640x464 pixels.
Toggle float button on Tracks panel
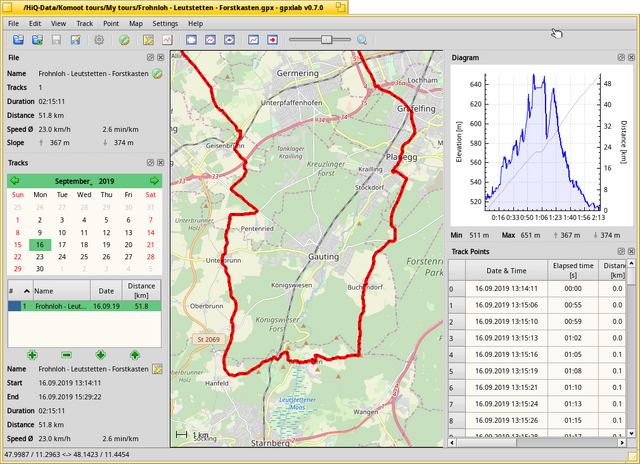point(150,163)
